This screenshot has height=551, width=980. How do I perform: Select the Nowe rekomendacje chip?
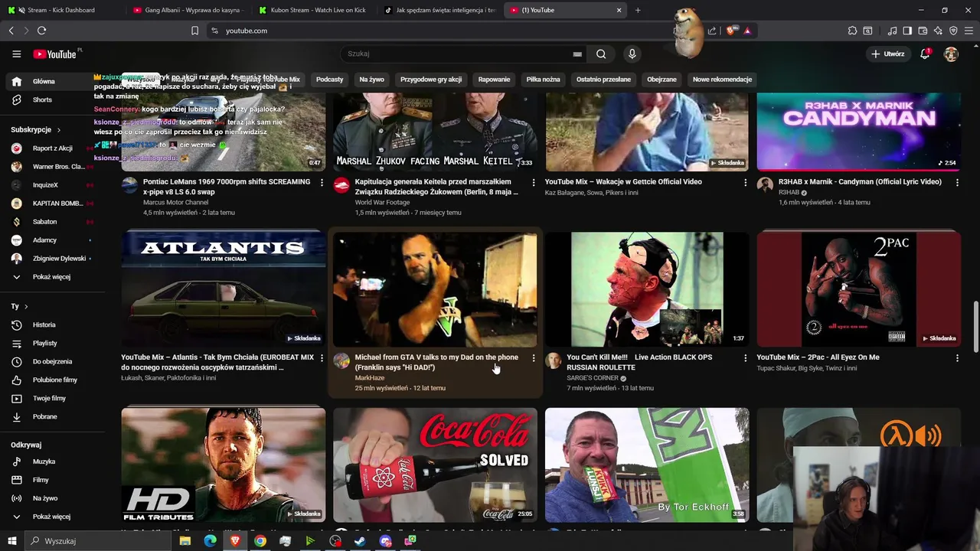coord(722,80)
